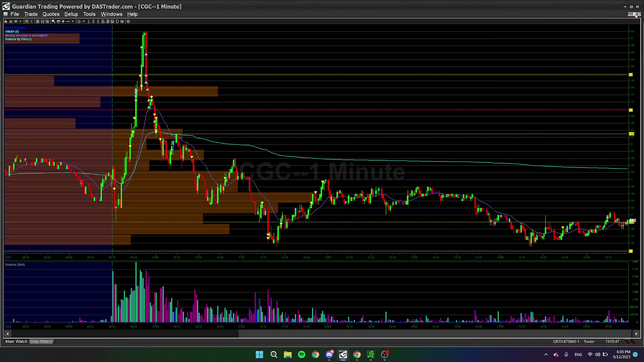Screen dimensions: 644x362
Task: Select the vertical line drawing tool
Action: click(x=32, y=21)
